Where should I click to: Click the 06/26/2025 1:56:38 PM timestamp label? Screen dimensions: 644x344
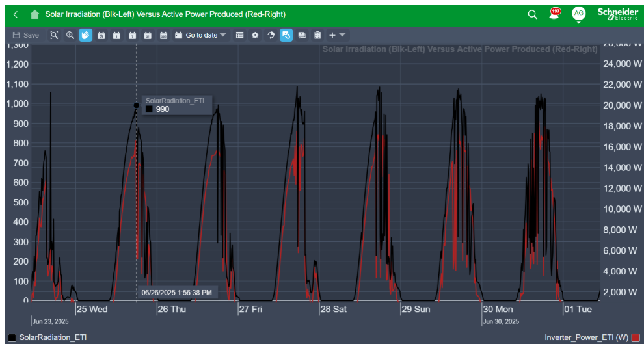pyautogui.click(x=176, y=293)
